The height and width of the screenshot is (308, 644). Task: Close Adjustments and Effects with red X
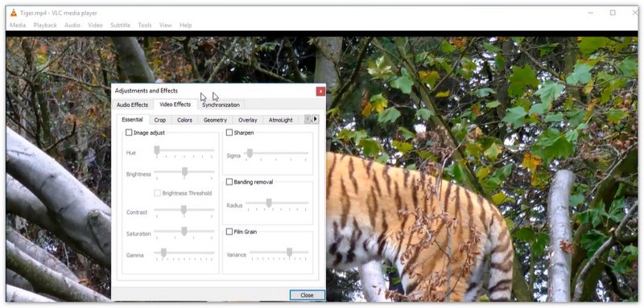click(320, 92)
